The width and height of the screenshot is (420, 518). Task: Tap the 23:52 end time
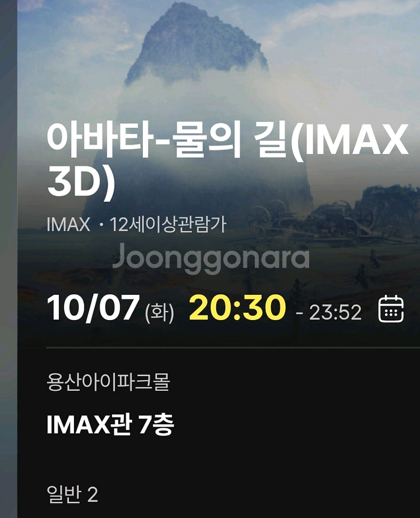point(335,312)
